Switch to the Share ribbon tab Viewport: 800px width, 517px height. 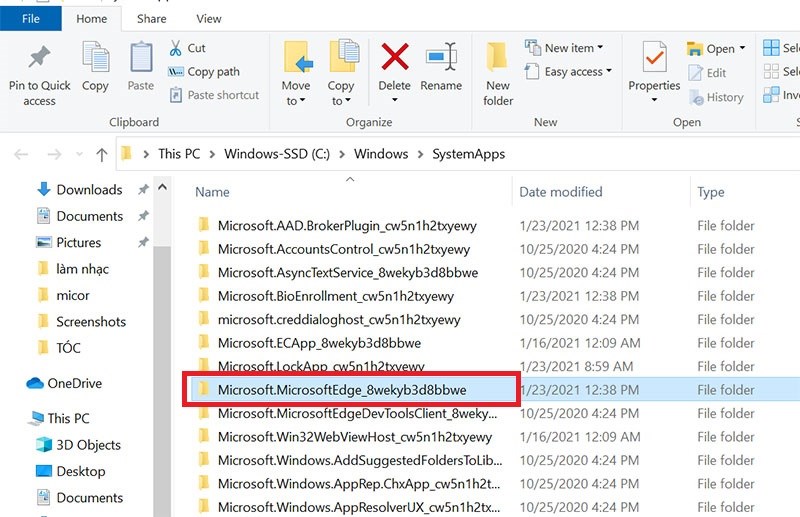click(x=152, y=19)
